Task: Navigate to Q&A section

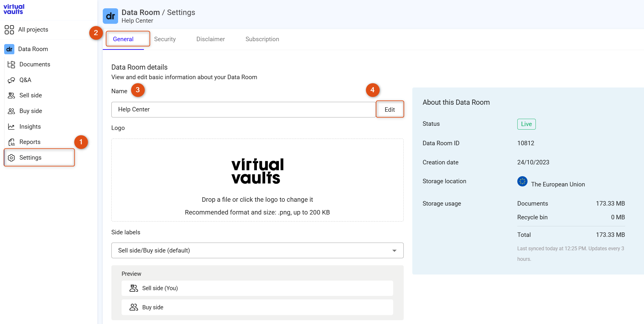Action: click(25, 80)
